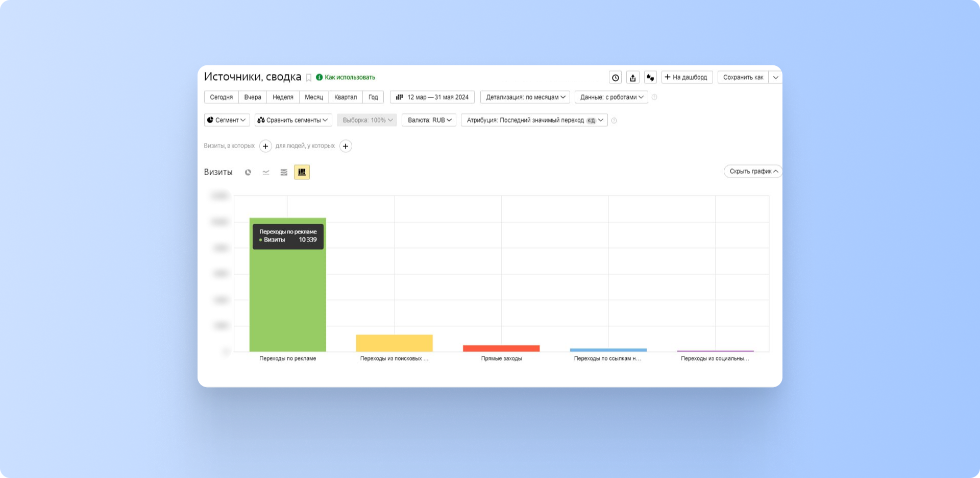Add a condition for 'для людей, у которых'

346,146
